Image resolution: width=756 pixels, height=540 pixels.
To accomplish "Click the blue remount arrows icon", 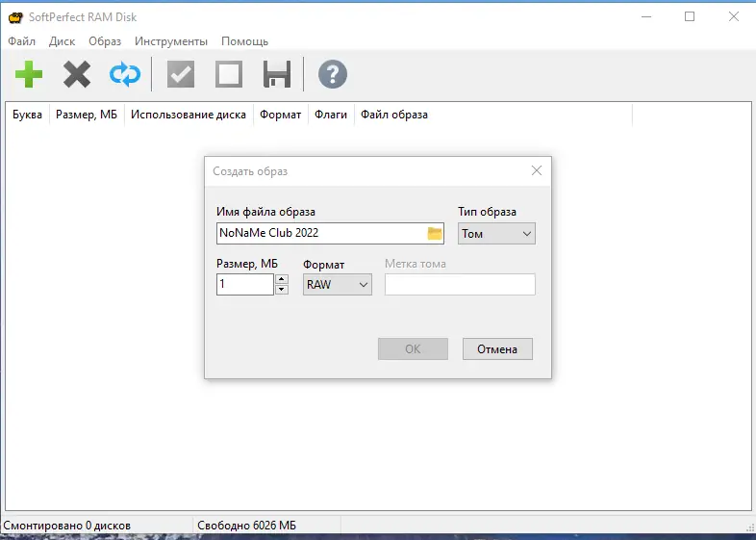I will [x=125, y=74].
